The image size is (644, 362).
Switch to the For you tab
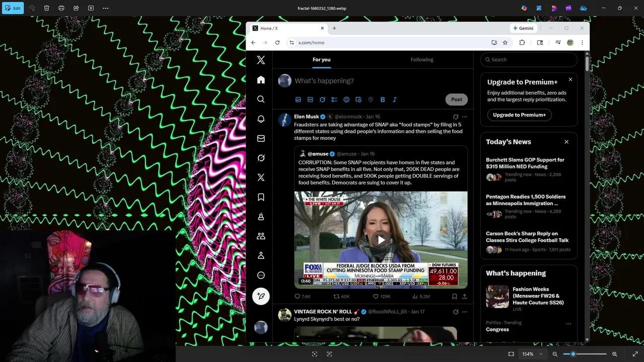pos(321,59)
